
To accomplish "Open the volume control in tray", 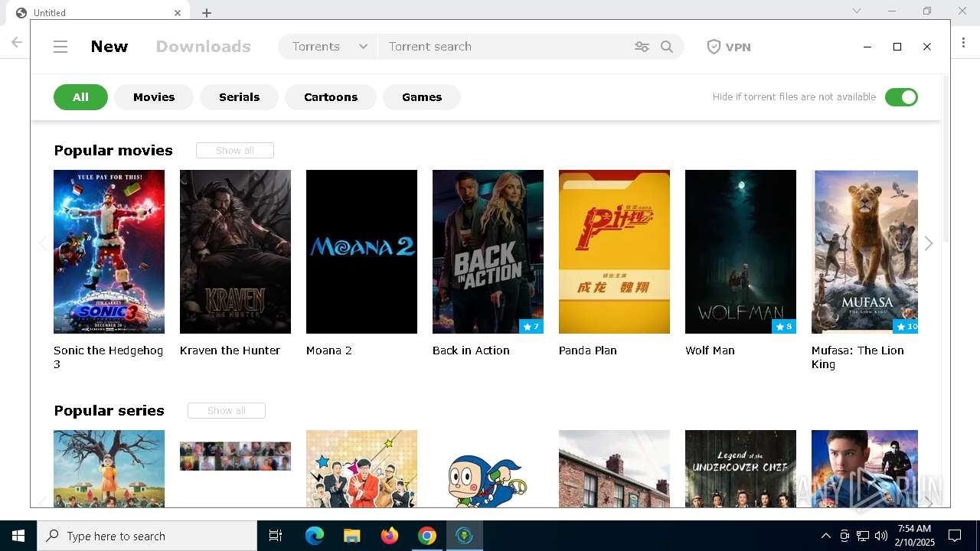I will [881, 536].
